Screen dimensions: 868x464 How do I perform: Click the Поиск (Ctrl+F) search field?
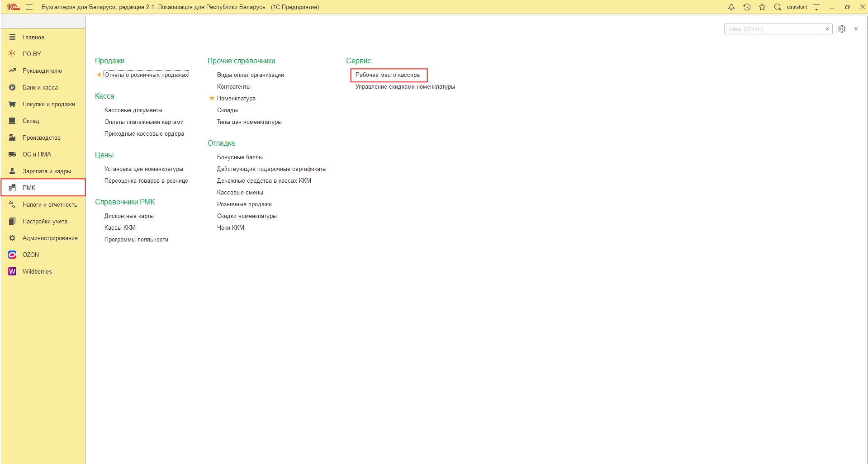point(773,29)
